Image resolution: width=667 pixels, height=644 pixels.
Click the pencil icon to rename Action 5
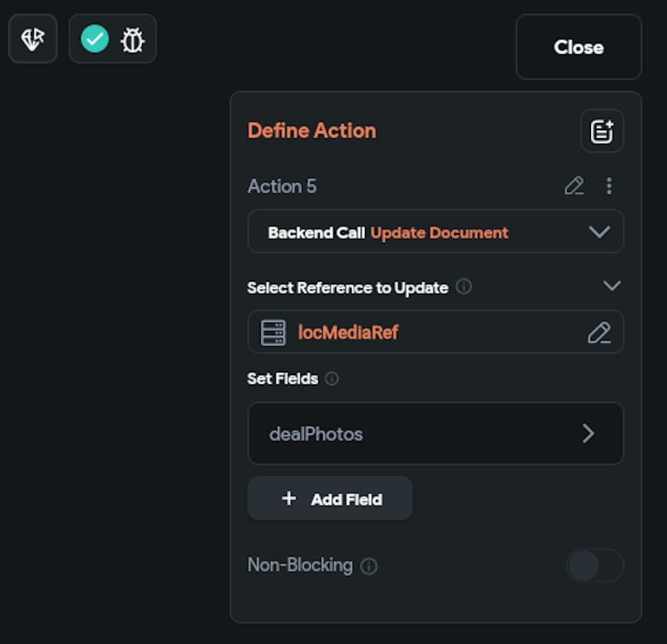point(574,186)
